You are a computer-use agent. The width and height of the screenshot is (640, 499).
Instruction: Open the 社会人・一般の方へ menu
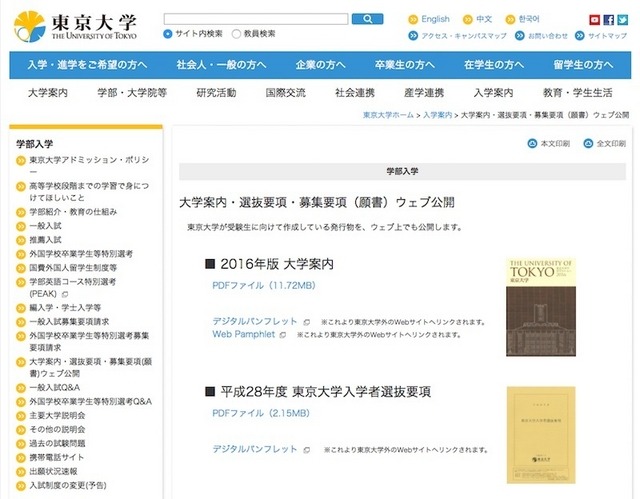tap(221, 65)
